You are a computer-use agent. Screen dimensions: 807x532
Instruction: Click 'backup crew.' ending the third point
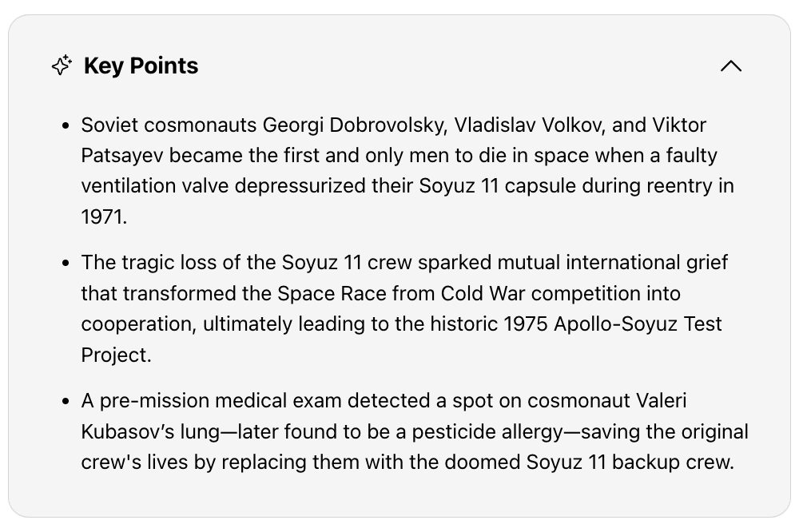pos(673,462)
